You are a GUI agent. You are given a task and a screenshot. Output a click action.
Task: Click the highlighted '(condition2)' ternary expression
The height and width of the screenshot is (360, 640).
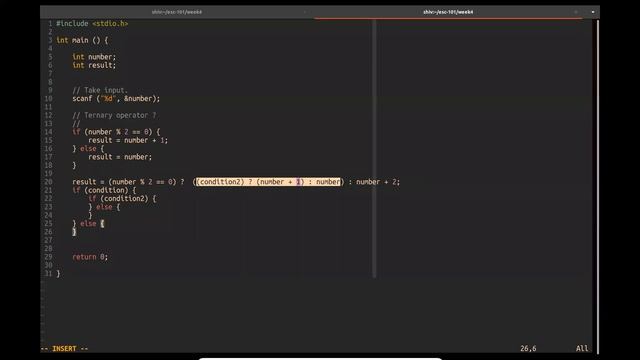pyautogui.click(x=268, y=182)
